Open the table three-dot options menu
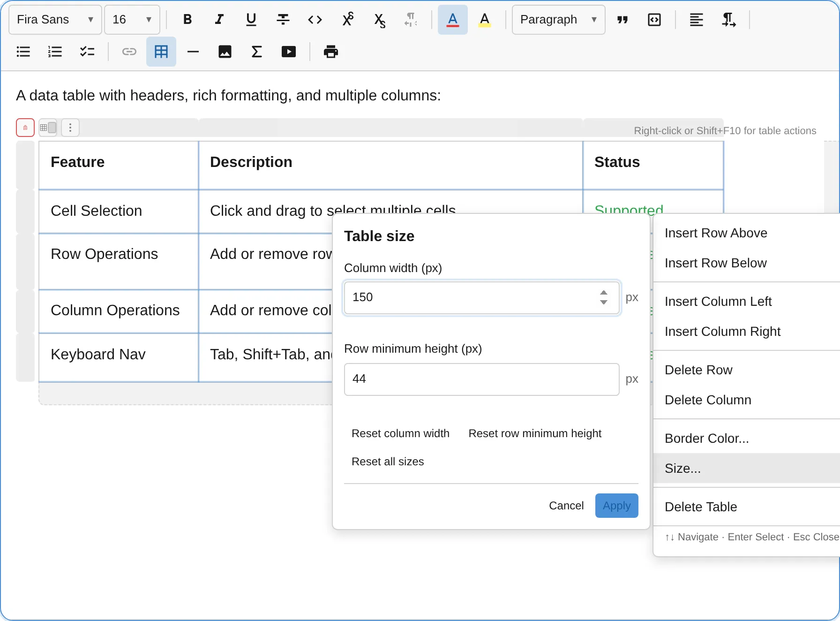Image resolution: width=840 pixels, height=621 pixels. tap(70, 128)
